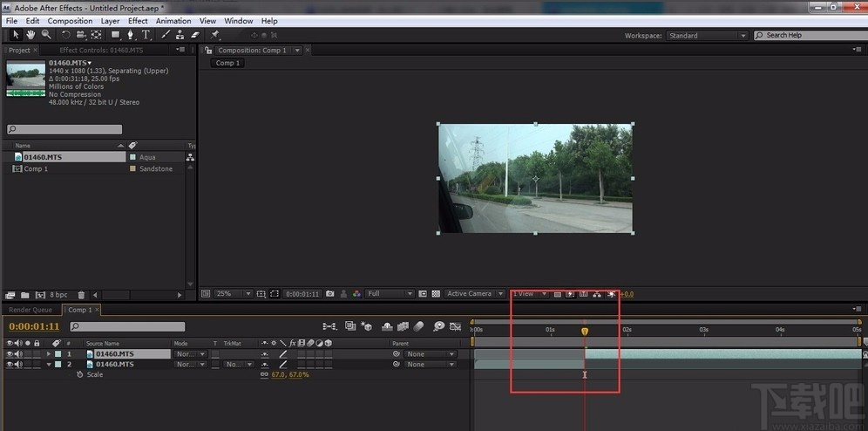
Task: Open the Animation menu
Action: pyautogui.click(x=173, y=21)
